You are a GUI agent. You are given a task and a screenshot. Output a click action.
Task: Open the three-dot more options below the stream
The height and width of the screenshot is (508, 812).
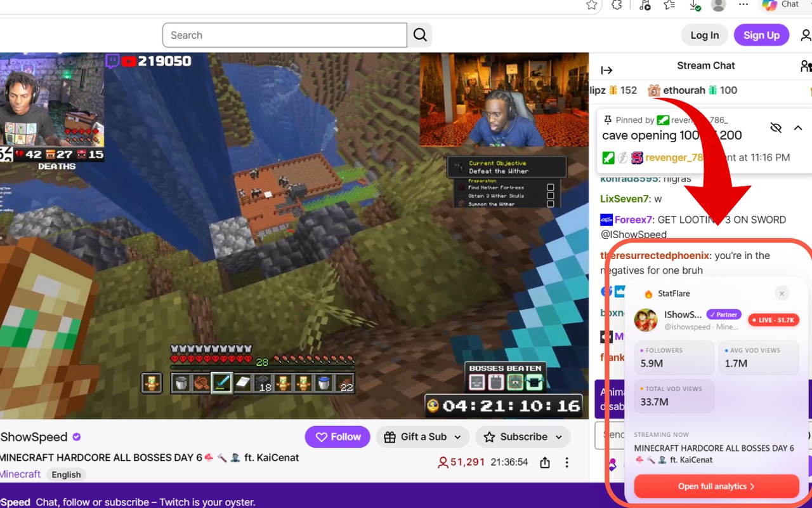click(567, 462)
